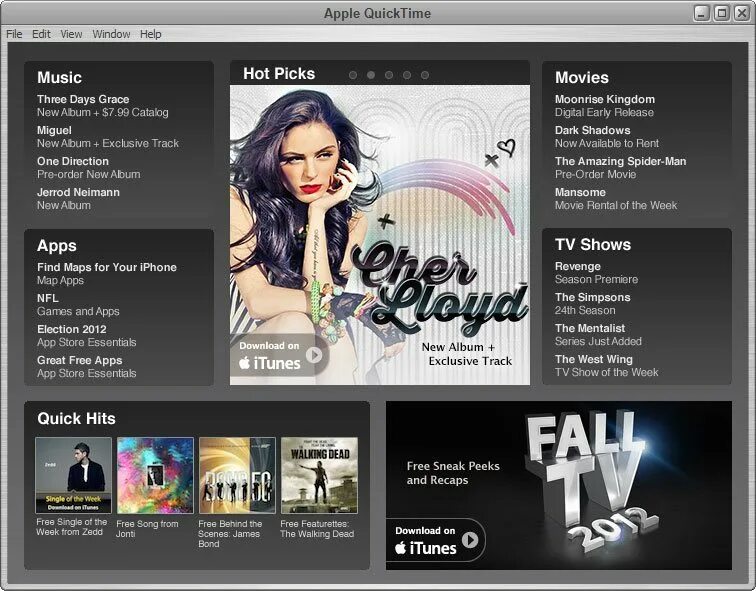
Task: Minimize the Apple QuickTime window
Action: (x=702, y=13)
